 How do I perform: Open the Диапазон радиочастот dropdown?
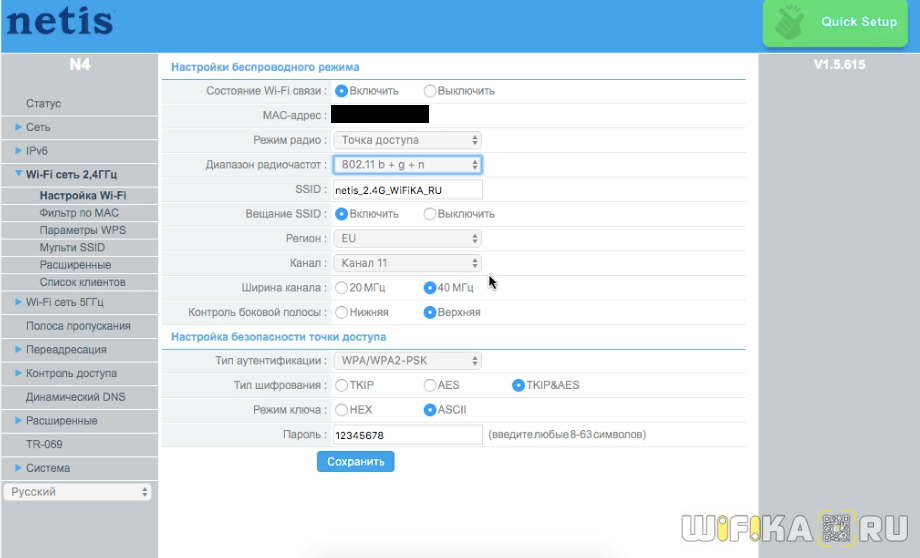pos(406,164)
